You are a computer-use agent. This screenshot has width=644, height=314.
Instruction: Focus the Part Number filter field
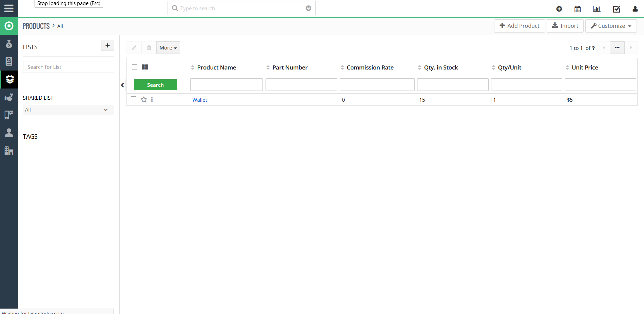(301, 84)
